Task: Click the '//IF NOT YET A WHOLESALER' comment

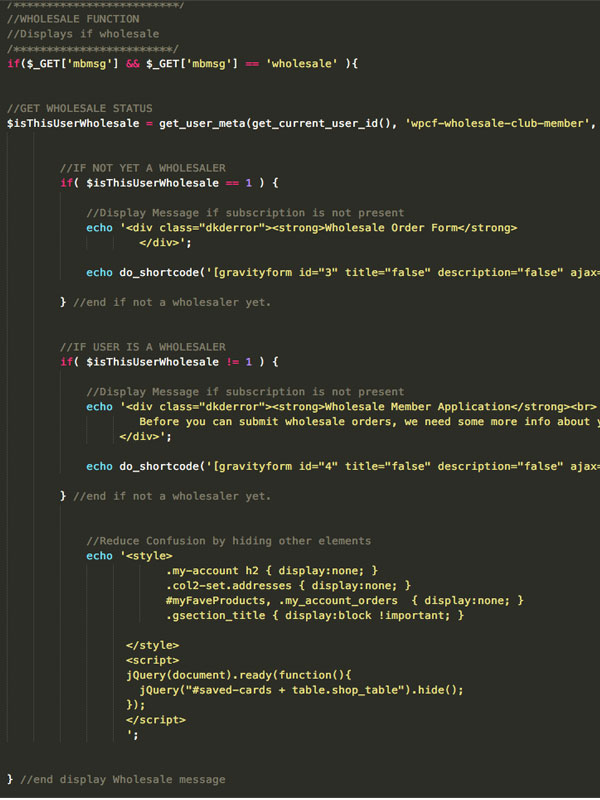Action: (142, 168)
